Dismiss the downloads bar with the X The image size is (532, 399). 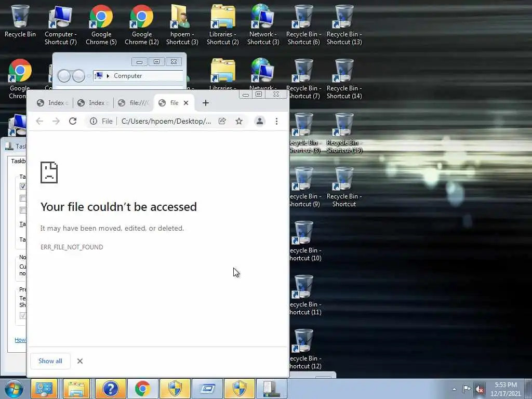pyautogui.click(x=79, y=361)
